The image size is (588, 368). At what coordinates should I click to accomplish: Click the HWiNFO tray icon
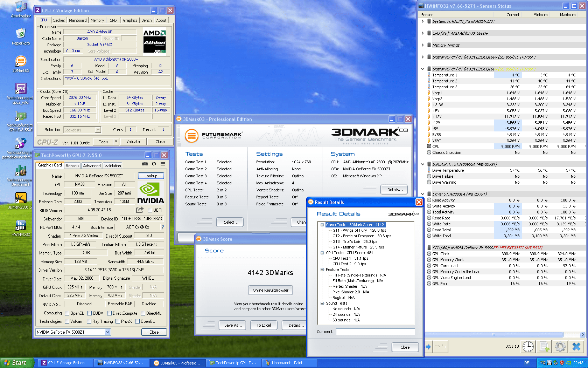(x=549, y=363)
